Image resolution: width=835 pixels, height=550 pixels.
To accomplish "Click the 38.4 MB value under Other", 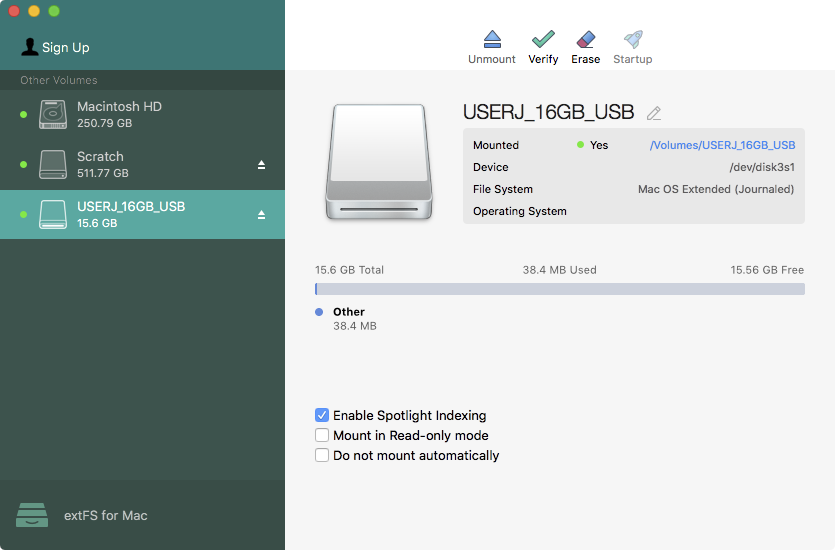I will pos(355,326).
